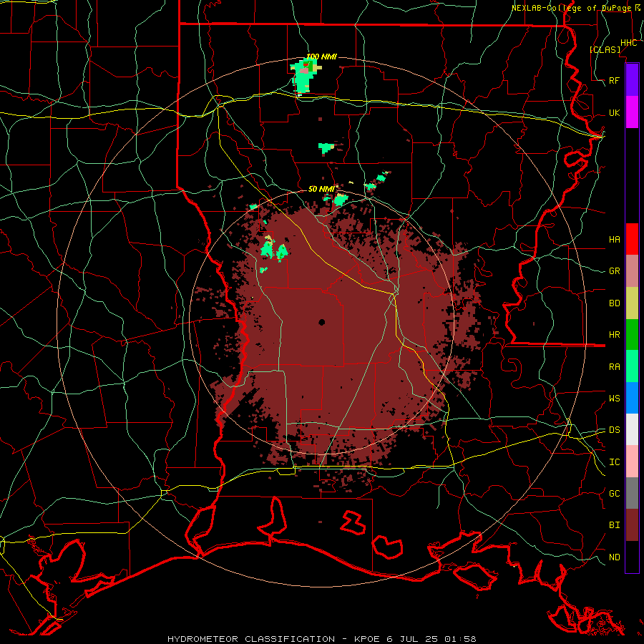This screenshot has width=644, height=644.
Task: Click the IC light pink swatch
Action: tap(632, 462)
